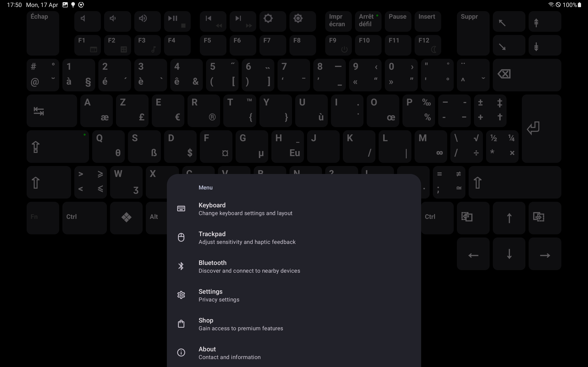Screen dimensions: 588x367
Task: Click the Shop bag icon
Action: 181,324
